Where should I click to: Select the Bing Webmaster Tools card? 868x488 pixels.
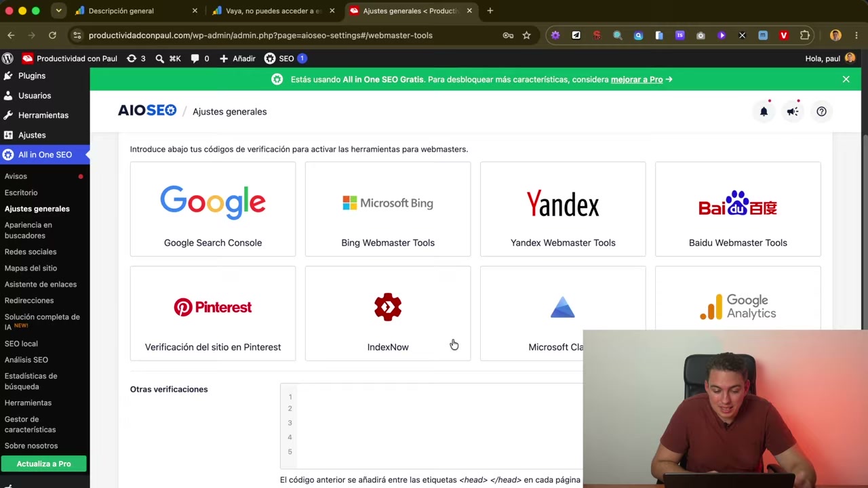388,209
